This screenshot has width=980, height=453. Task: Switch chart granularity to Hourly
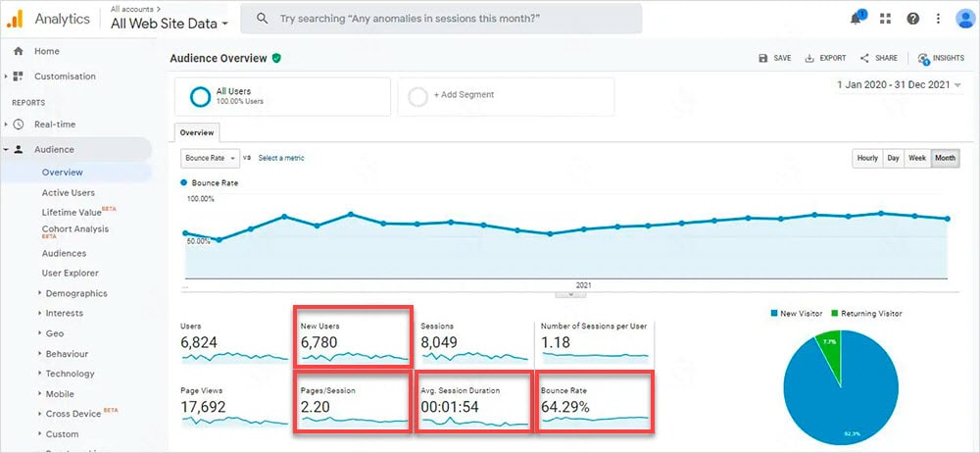click(x=867, y=158)
